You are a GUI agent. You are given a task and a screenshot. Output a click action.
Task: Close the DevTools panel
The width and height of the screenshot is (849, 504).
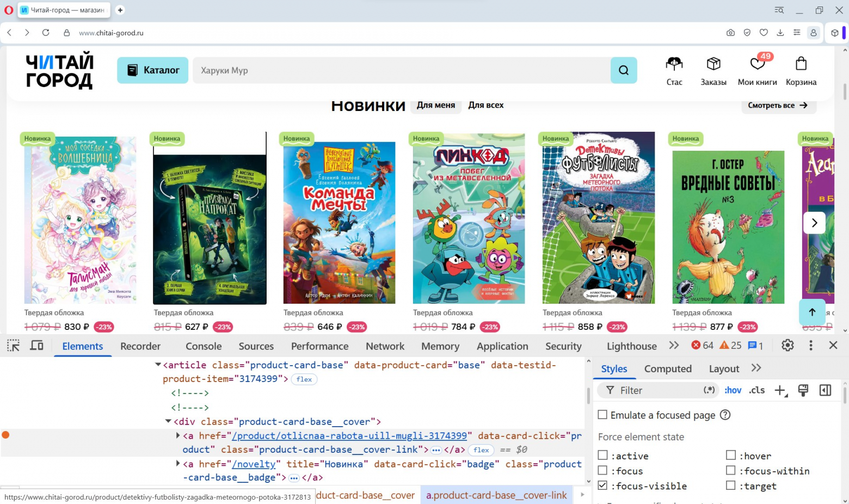(x=833, y=345)
